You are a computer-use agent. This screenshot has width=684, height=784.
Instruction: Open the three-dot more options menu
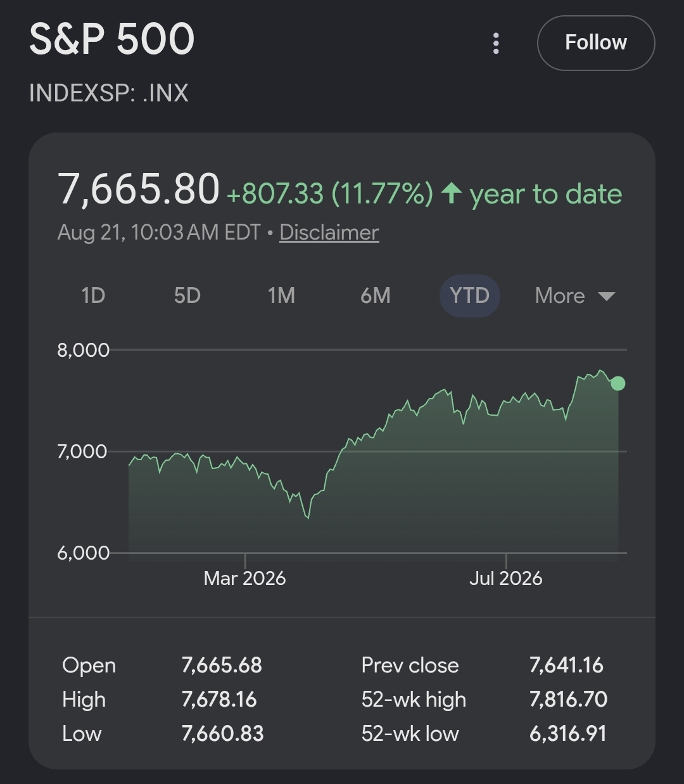coord(496,43)
